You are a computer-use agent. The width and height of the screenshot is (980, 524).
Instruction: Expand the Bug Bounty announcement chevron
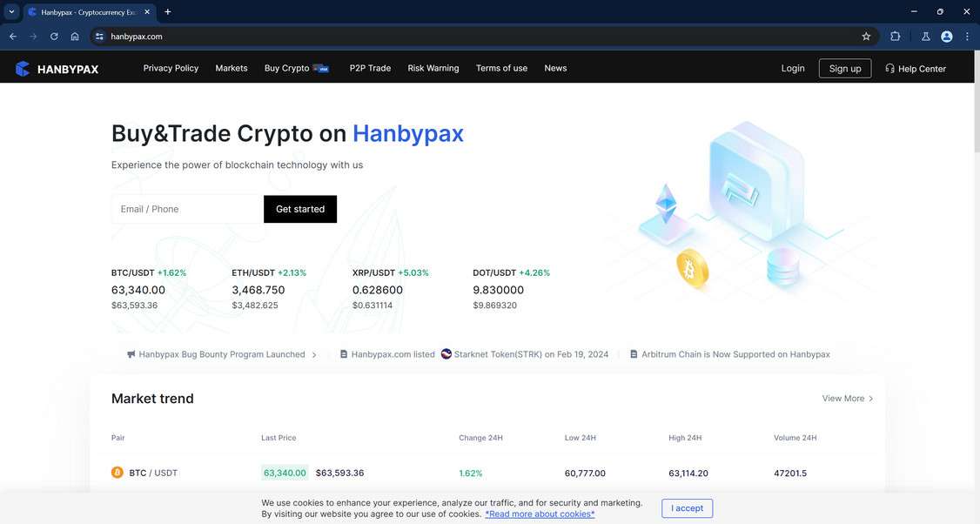tap(313, 354)
